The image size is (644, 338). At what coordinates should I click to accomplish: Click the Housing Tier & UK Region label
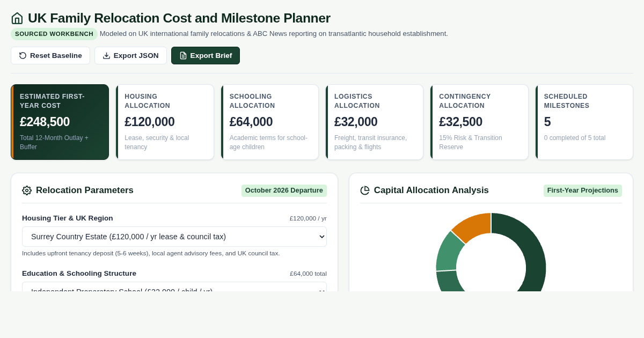click(x=68, y=218)
